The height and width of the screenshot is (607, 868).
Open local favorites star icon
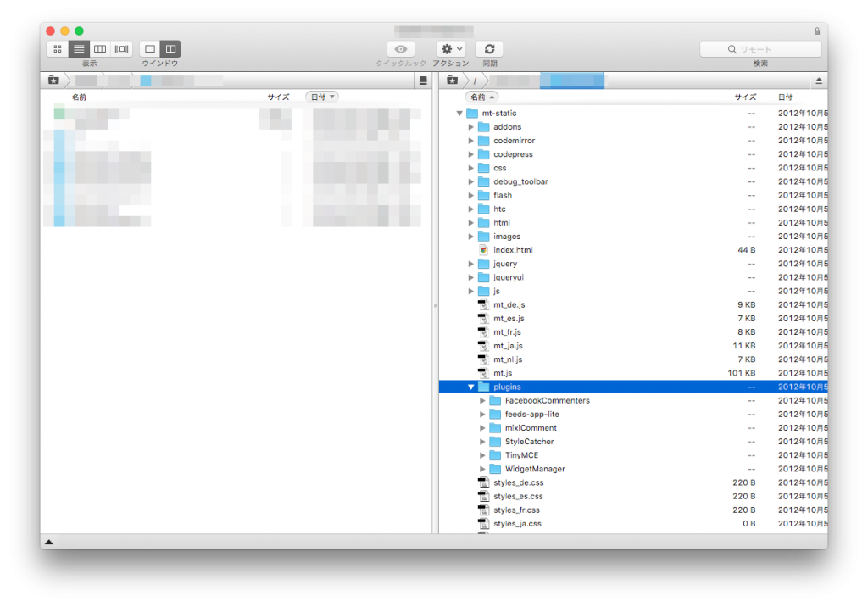coord(54,80)
